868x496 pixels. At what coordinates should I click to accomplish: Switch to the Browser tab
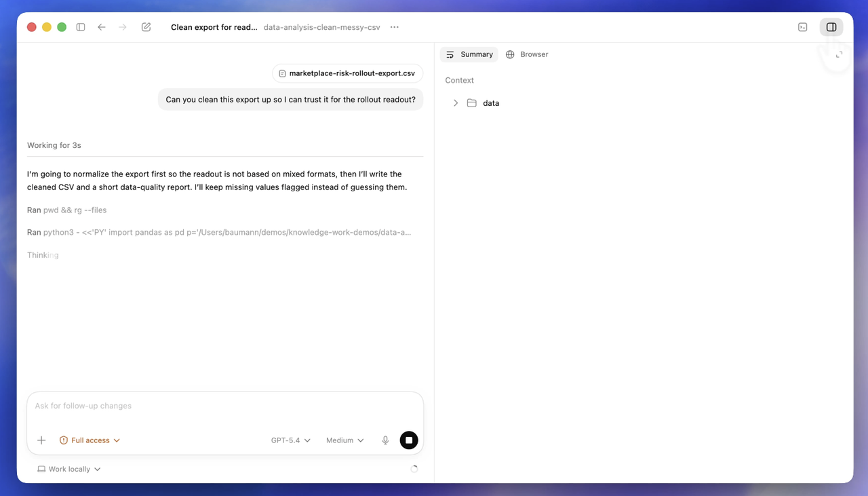click(x=527, y=54)
